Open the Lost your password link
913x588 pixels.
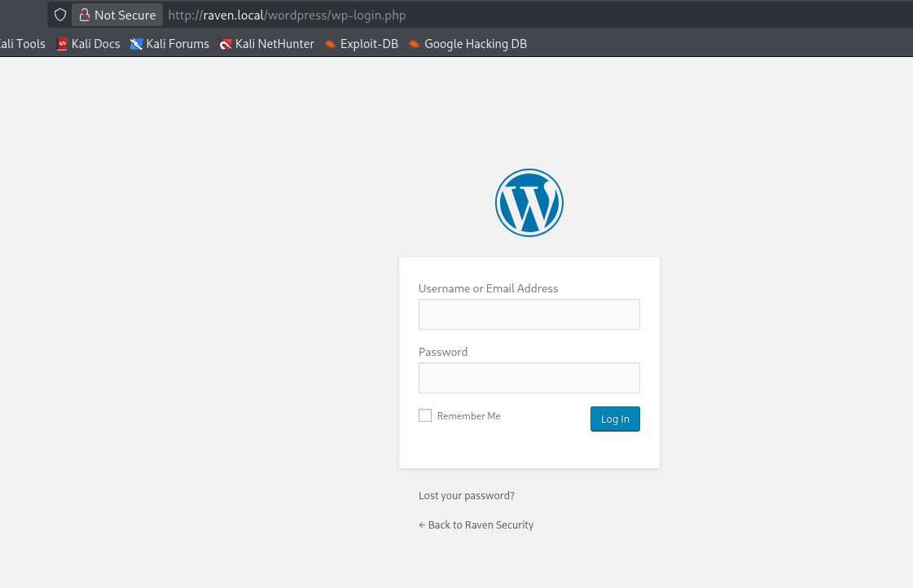466,495
